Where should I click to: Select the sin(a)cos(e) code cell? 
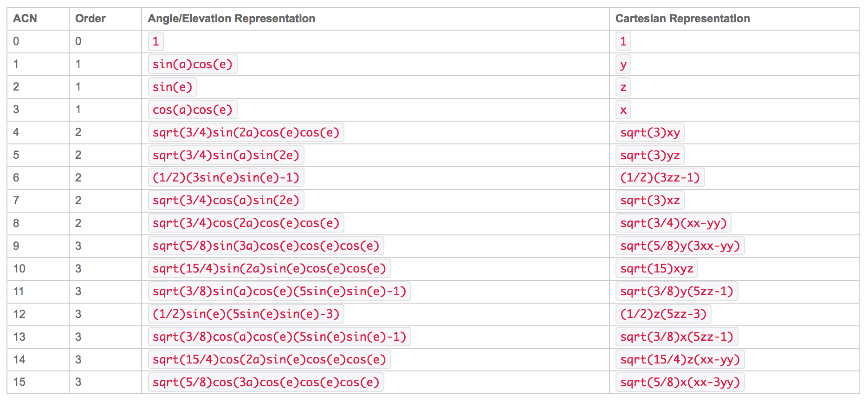point(193,64)
